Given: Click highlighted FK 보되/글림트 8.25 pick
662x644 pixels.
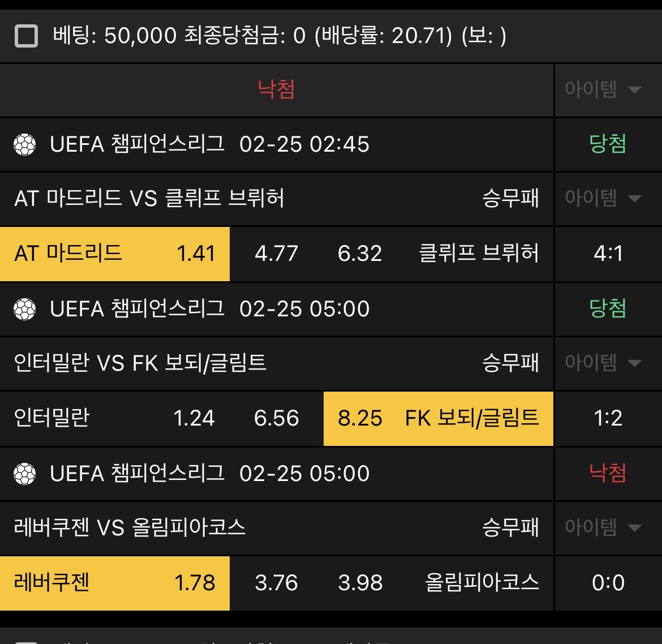Looking at the screenshot, I should click(x=439, y=418).
